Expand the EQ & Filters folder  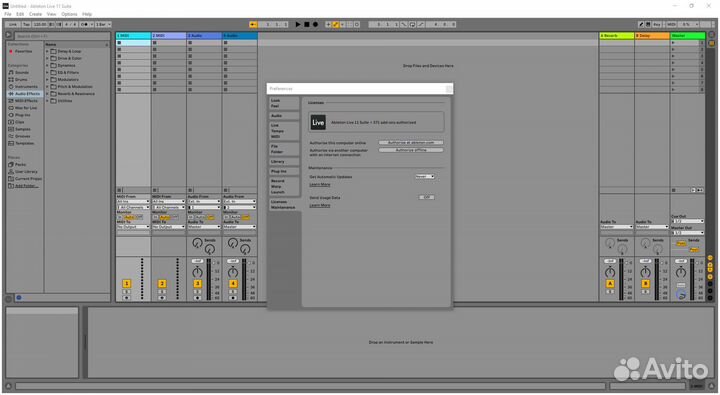pyautogui.click(x=47, y=73)
